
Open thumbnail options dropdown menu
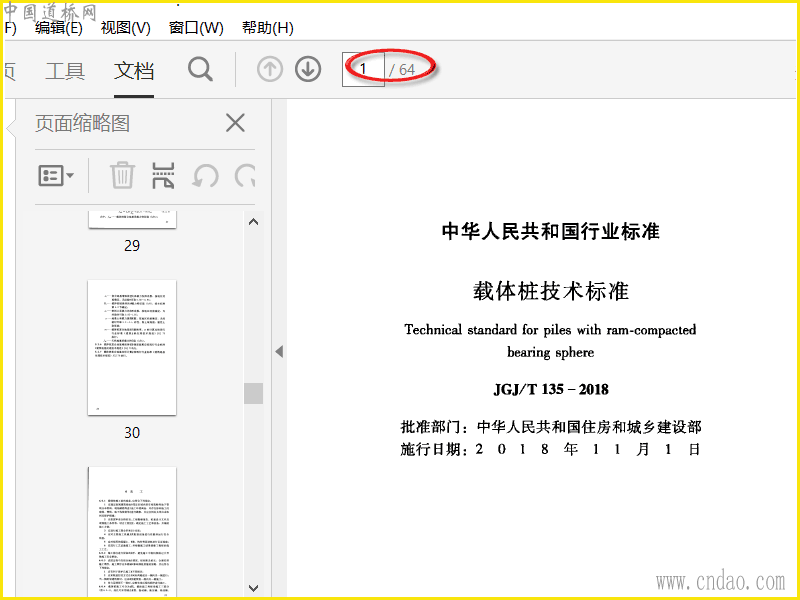[56, 176]
